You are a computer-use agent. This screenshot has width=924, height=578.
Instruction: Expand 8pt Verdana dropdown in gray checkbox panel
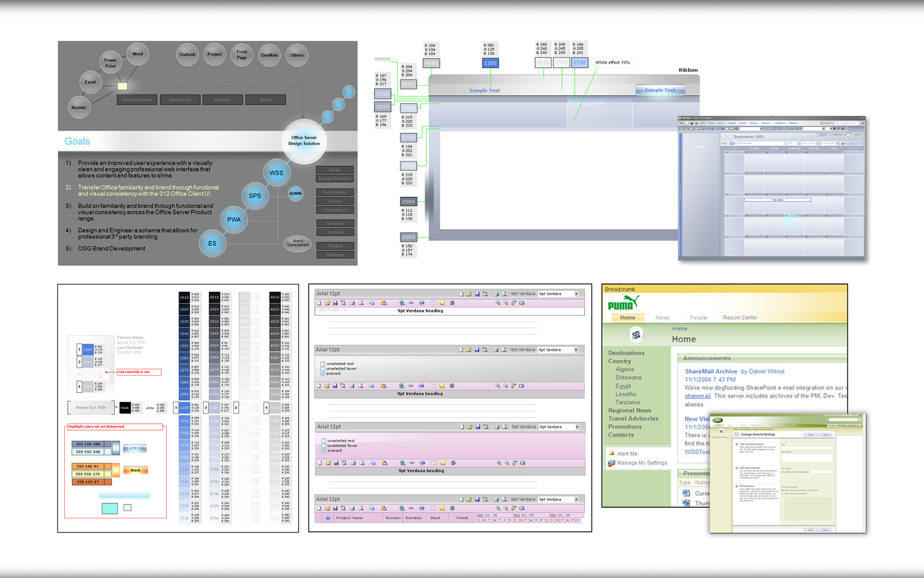click(576, 350)
